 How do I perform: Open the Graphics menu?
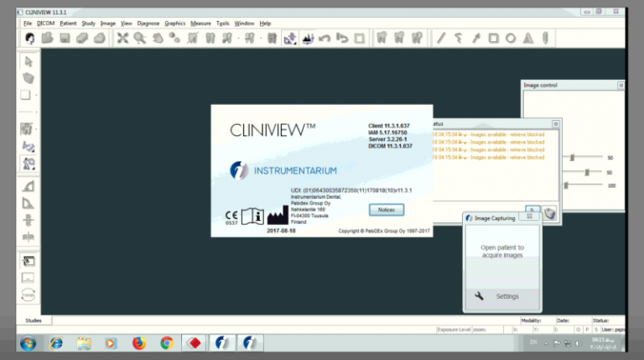click(174, 23)
